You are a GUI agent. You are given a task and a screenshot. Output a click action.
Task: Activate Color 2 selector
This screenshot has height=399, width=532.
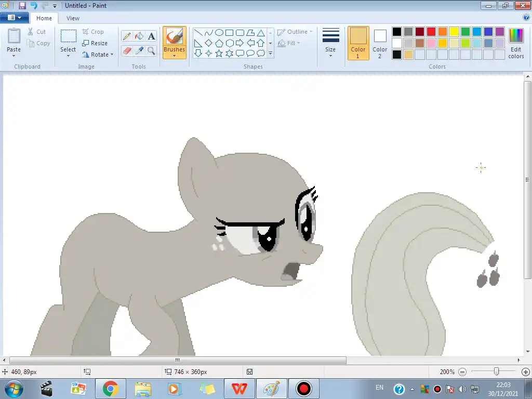[380, 43]
